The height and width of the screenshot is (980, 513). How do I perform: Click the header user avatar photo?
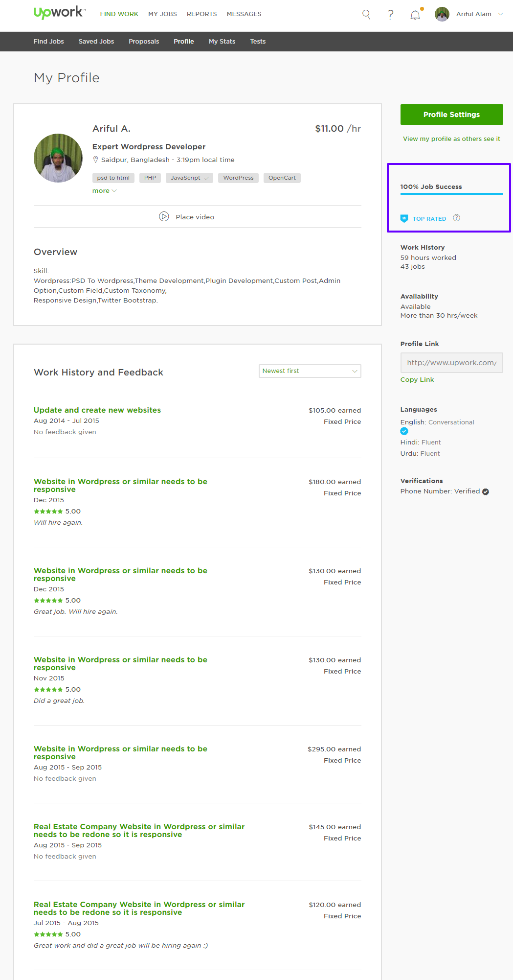point(442,14)
